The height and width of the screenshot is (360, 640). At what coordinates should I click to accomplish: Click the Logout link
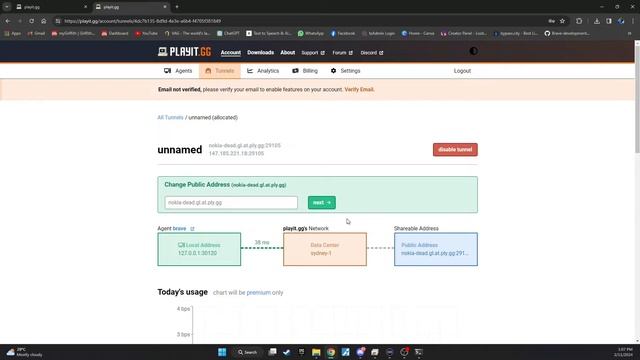point(462,71)
